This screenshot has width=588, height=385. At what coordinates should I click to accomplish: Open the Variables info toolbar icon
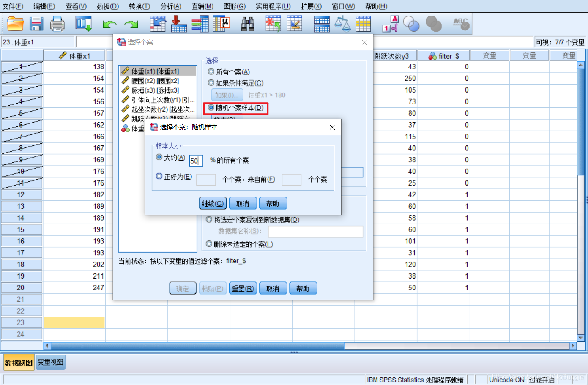click(200, 24)
